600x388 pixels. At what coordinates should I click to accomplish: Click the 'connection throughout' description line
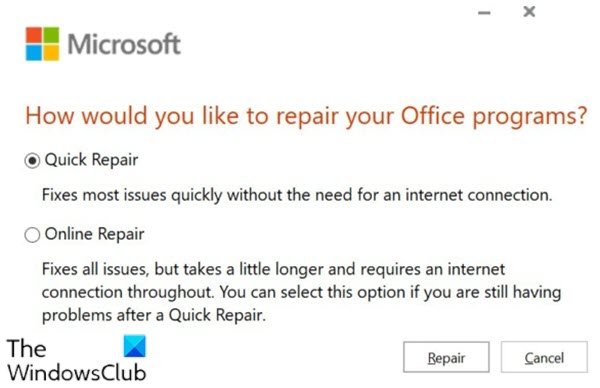click(x=302, y=293)
